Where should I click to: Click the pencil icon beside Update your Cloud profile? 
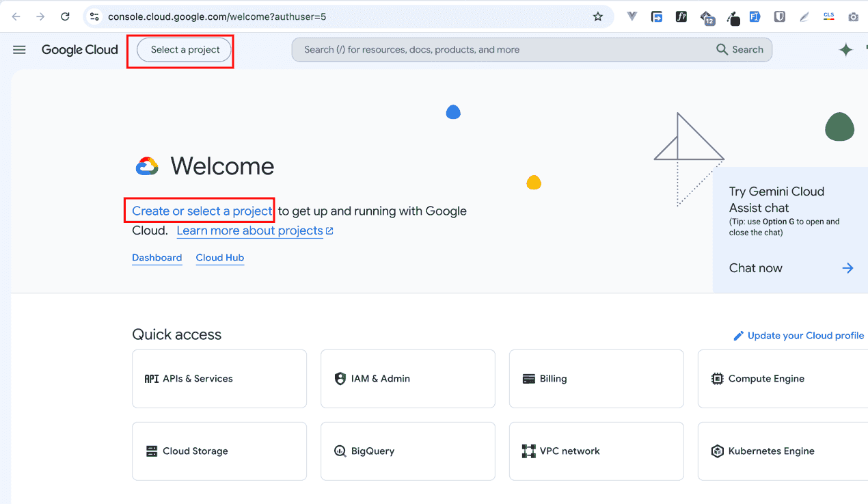click(738, 336)
